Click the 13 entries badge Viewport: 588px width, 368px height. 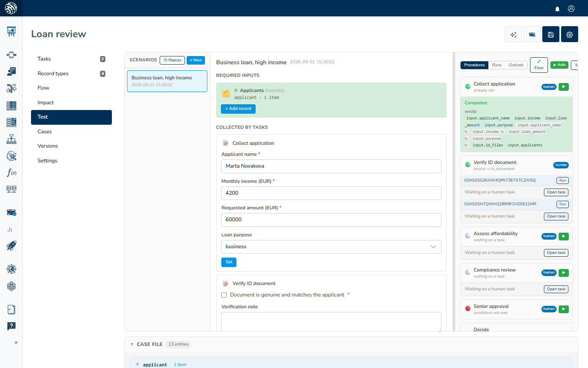coord(178,344)
